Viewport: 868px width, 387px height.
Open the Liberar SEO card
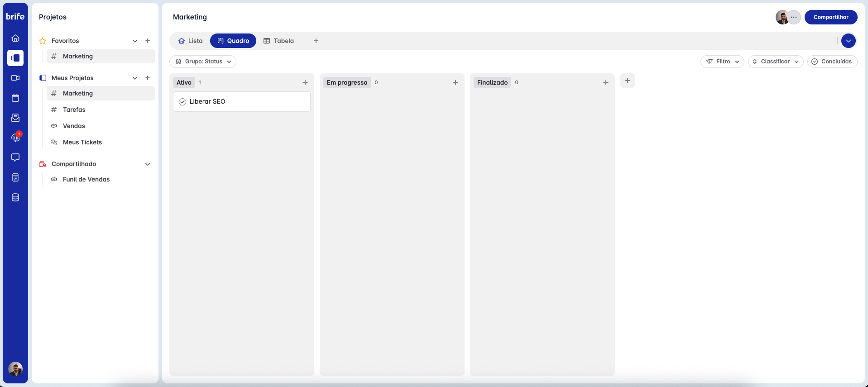(242, 102)
